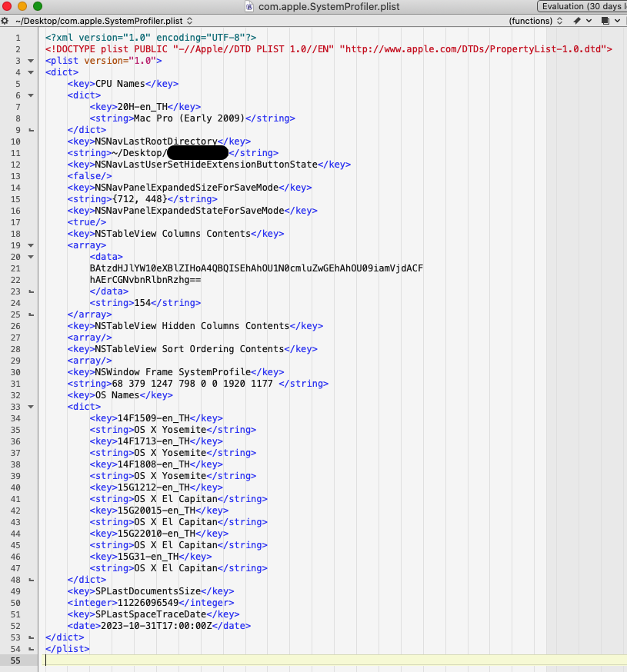Click 'NSWindow Frame SystemProfile' key text

pos(173,372)
